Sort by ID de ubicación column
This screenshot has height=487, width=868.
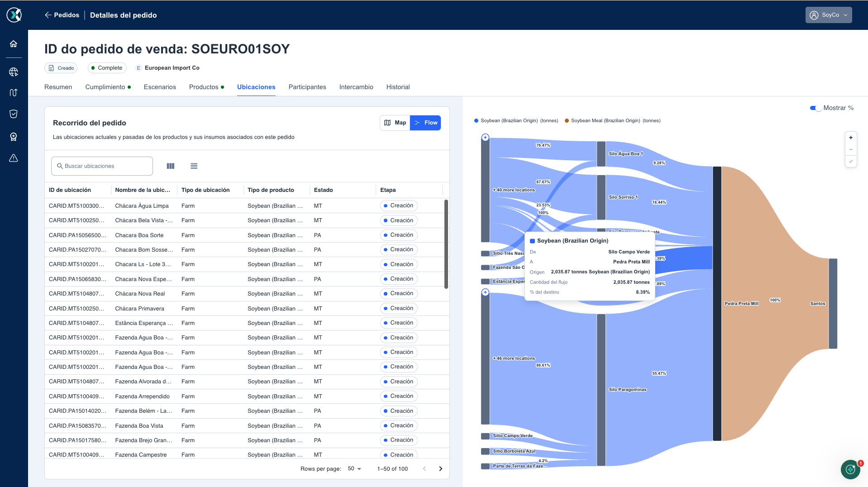coord(70,190)
